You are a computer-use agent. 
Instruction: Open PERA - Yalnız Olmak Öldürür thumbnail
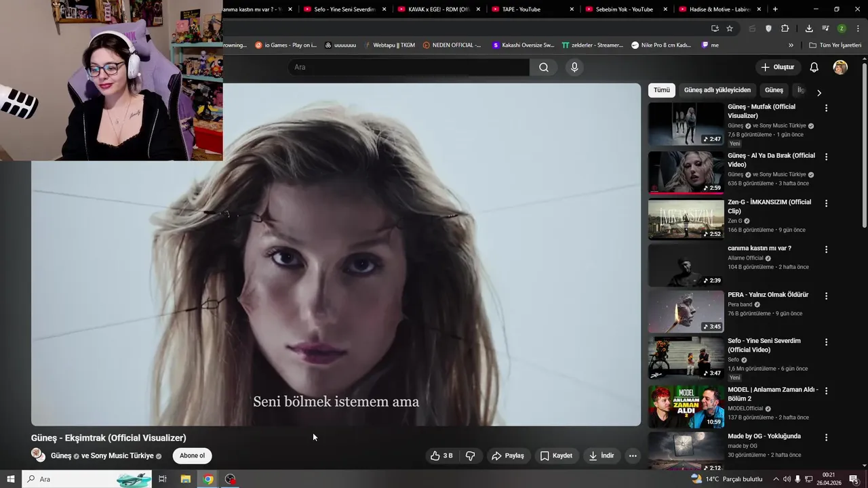686,312
